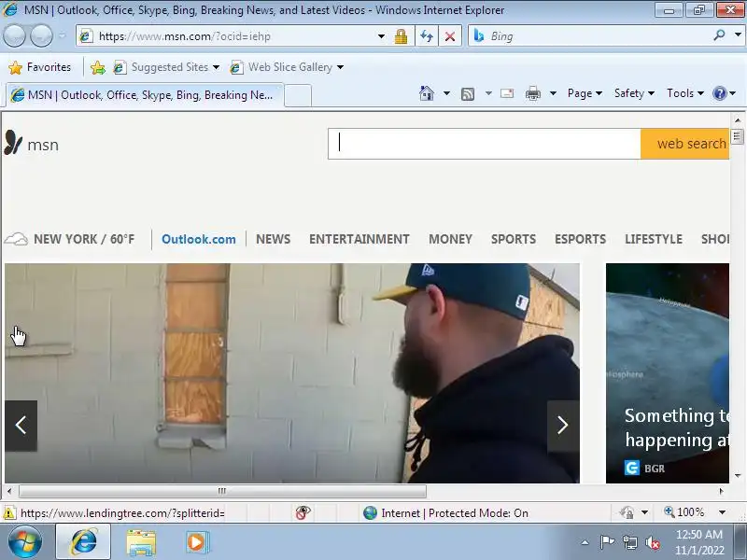The height and width of the screenshot is (560, 747).
Task: Click Internet Explorer taskbar icon
Action: (83, 542)
